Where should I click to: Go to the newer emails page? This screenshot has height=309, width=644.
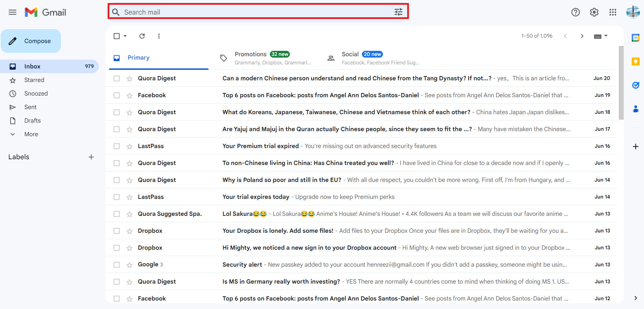point(565,36)
